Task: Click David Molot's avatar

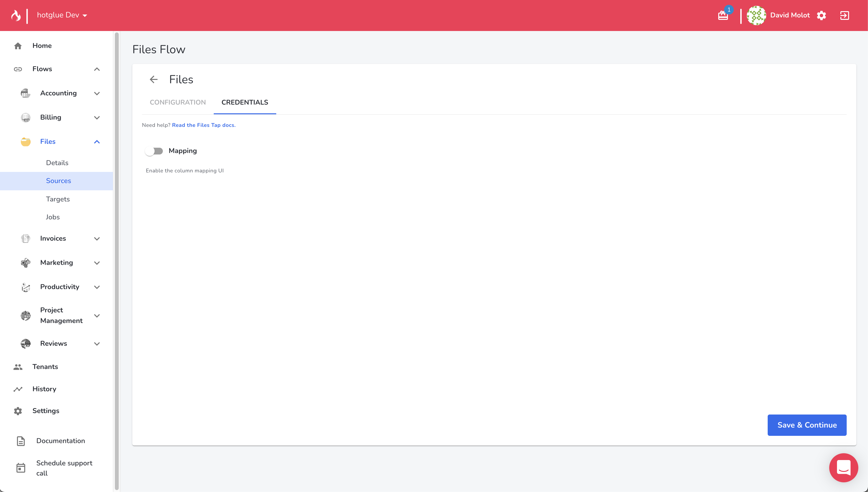Action: pos(756,15)
